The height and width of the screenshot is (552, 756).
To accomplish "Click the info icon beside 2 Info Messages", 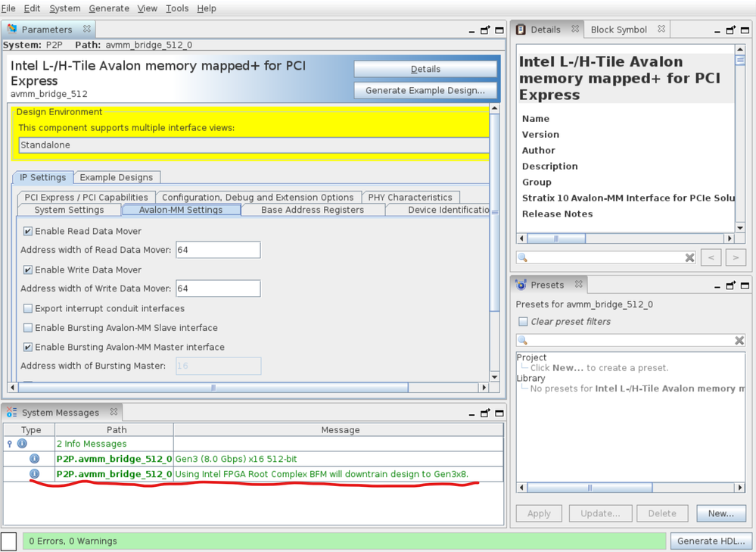I will coord(22,444).
